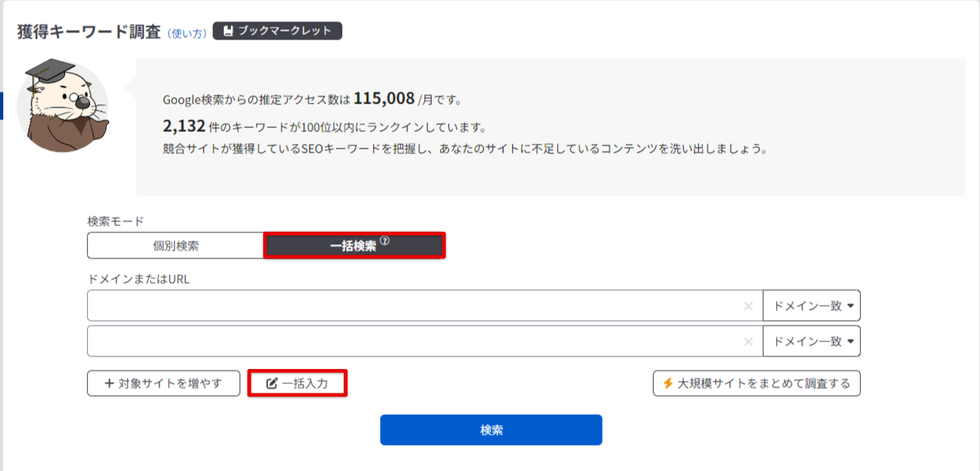The image size is (980, 471).
Task: Click the pencil edit icon on 一括入力
Action: (x=272, y=384)
